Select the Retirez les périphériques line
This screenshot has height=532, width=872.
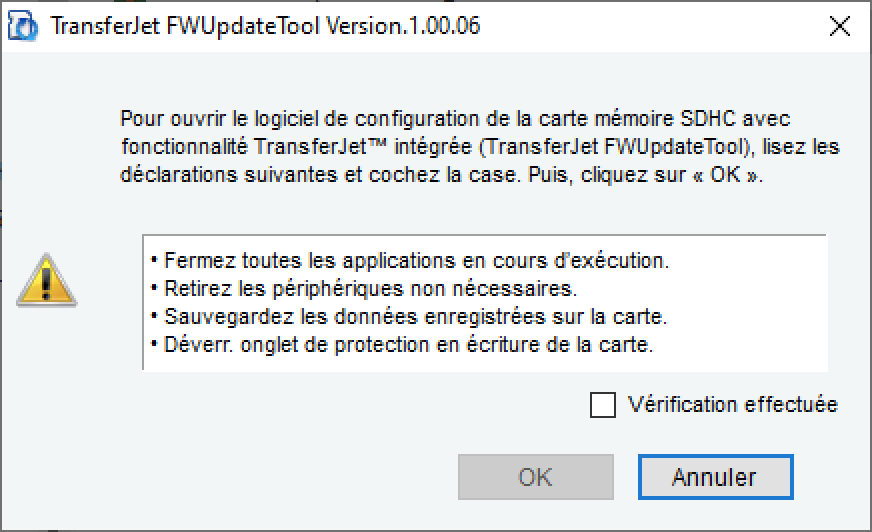tap(365, 289)
